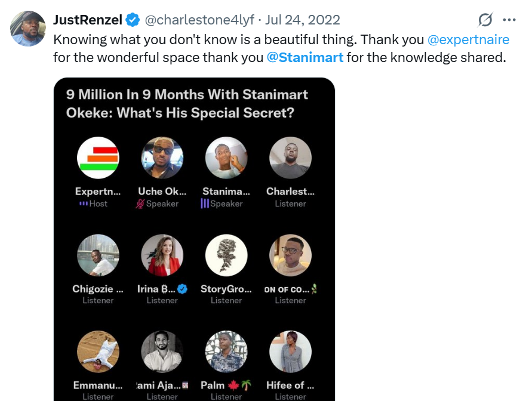Viewport: 532px width, 401px height.
Task: Follow the @Stanimart mention link
Action: [305, 58]
